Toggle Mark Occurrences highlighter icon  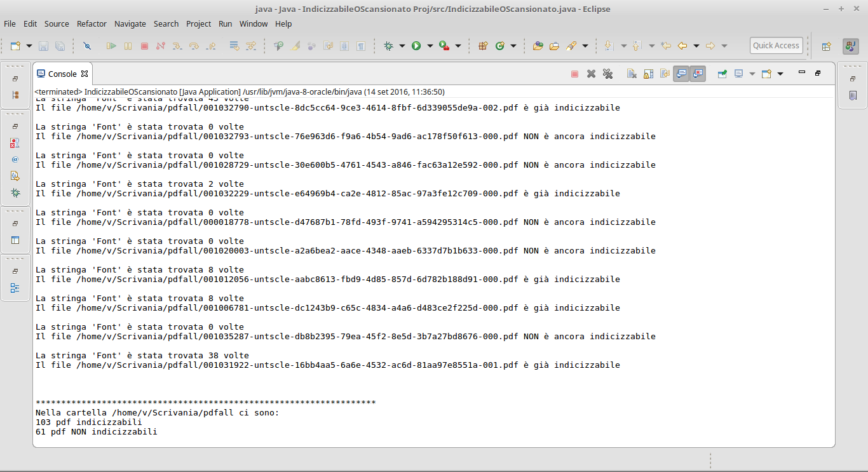pos(295,46)
